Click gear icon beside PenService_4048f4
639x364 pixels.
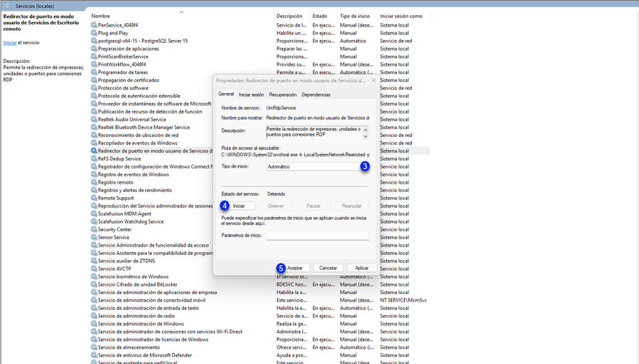tap(94, 25)
